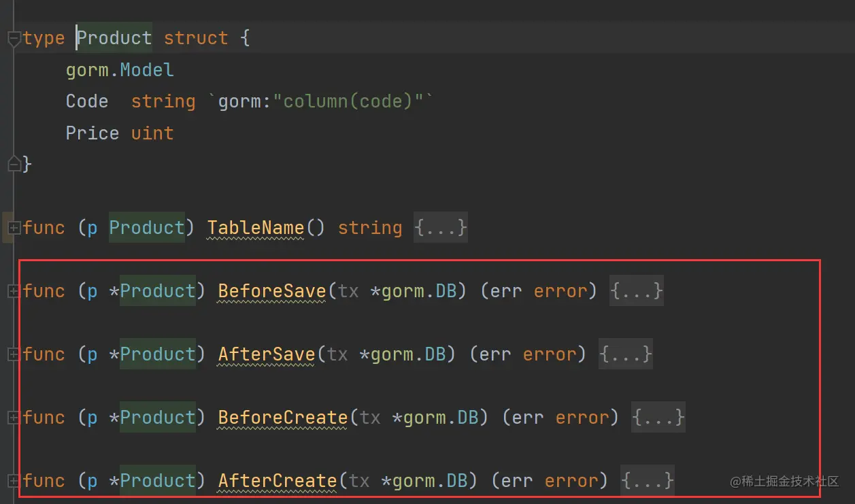Click *Product receiver type in BeforeSave
855x504 pixels.
pos(152,291)
